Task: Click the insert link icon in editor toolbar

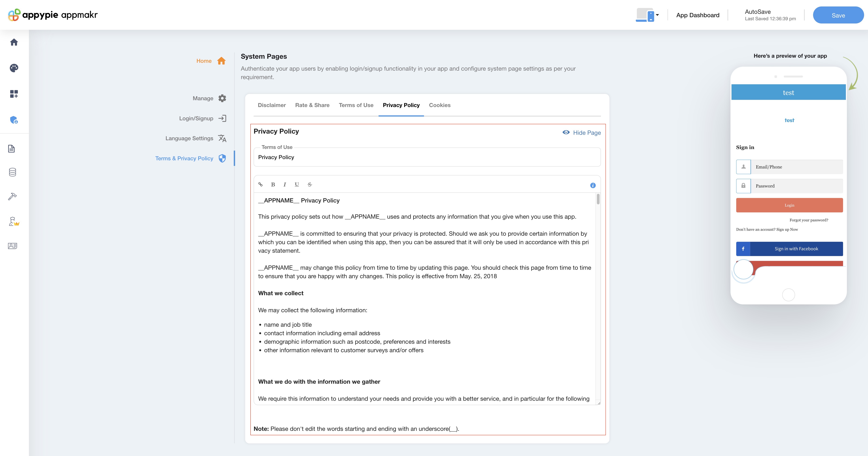Action: 260,184
